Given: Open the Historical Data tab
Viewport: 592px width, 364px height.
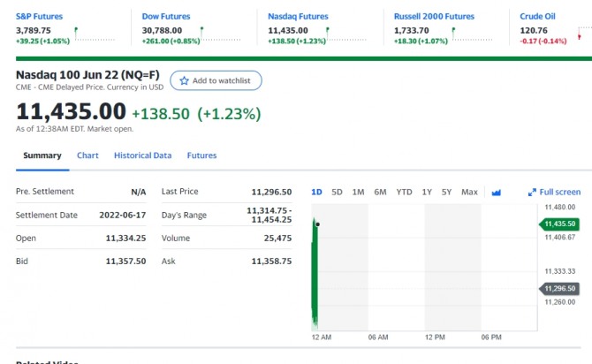Looking at the screenshot, I should (142, 155).
